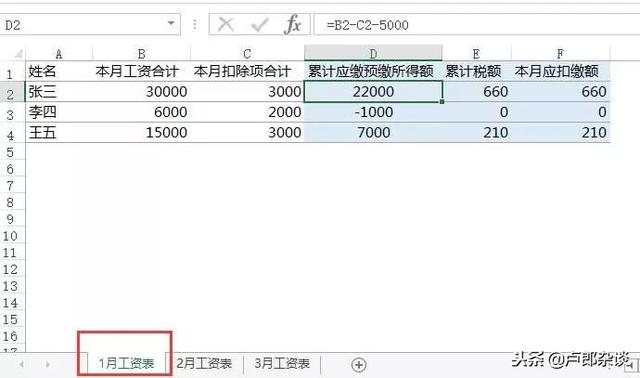Click the select-all corner triangle
This screenshot has height=378, width=640.
click(17, 53)
